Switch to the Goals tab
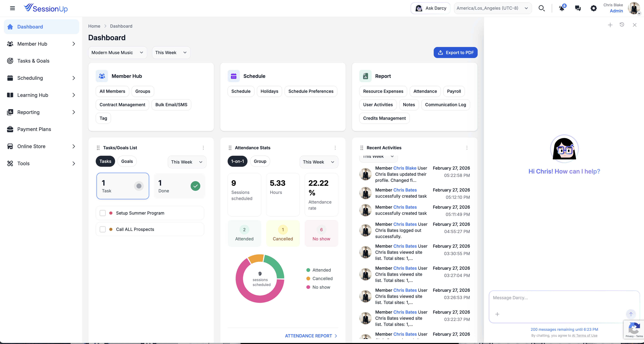 (127, 161)
